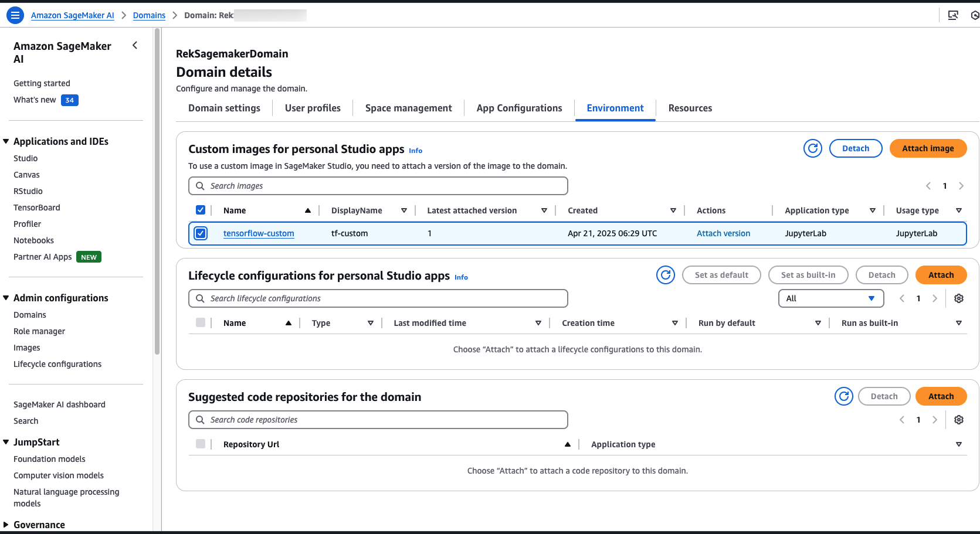Sort by Run by default column
This screenshot has height=534, width=980.
(x=818, y=323)
